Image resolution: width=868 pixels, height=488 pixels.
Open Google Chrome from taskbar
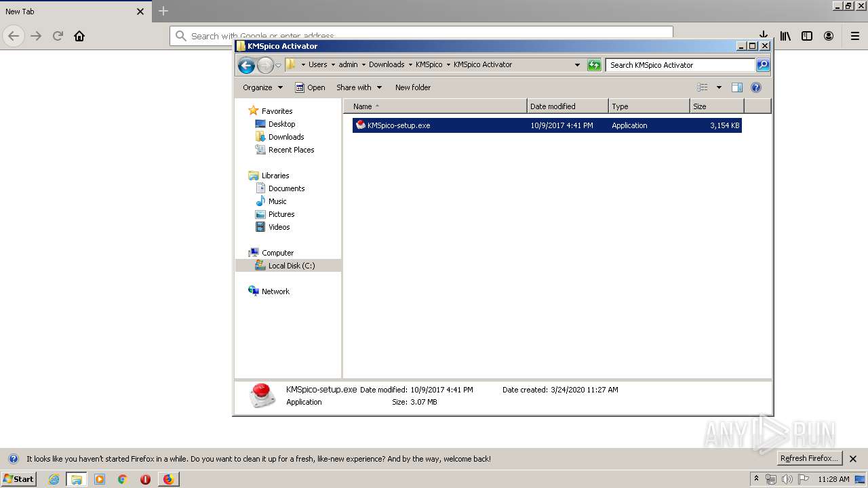click(123, 479)
